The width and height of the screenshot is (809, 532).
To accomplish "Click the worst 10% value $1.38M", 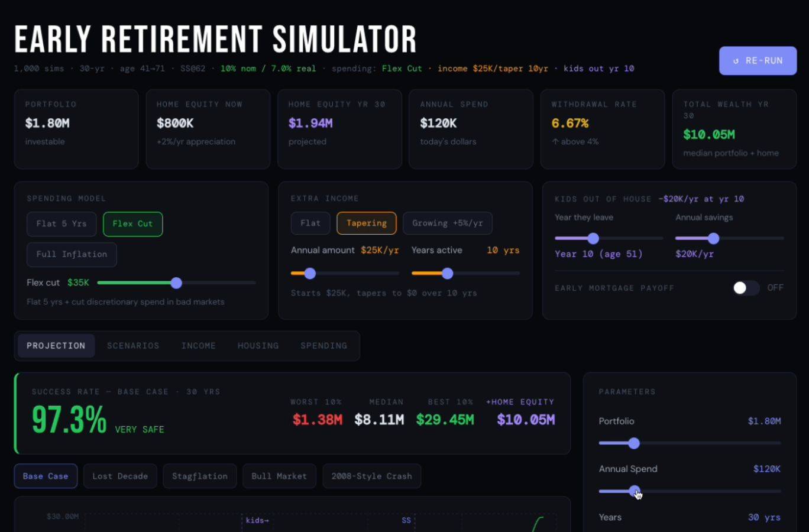I will coord(318,420).
